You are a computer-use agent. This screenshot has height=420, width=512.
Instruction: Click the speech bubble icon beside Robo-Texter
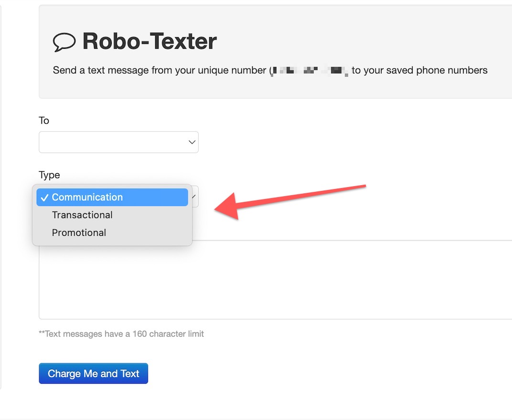pos(64,42)
